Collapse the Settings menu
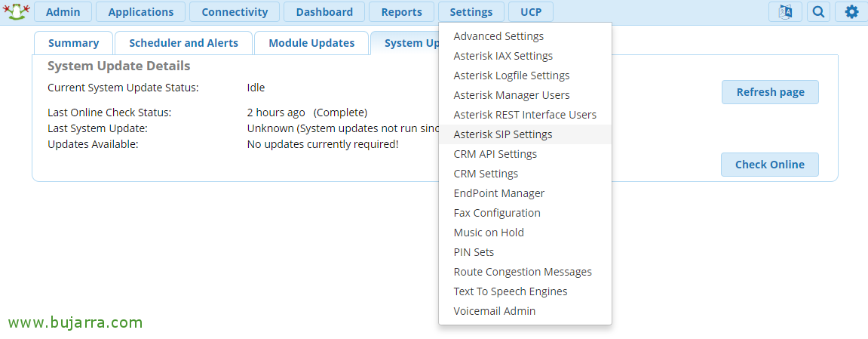This screenshot has width=868, height=339. (x=471, y=11)
